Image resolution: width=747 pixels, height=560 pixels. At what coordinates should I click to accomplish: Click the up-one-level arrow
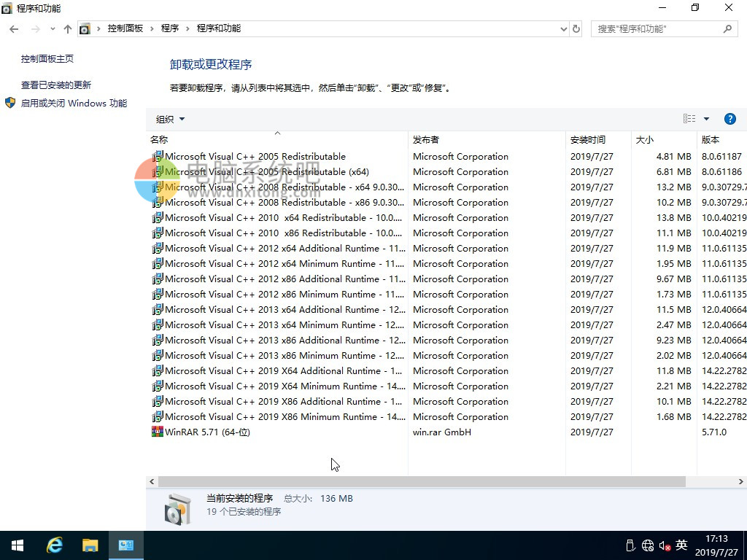coord(68,29)
